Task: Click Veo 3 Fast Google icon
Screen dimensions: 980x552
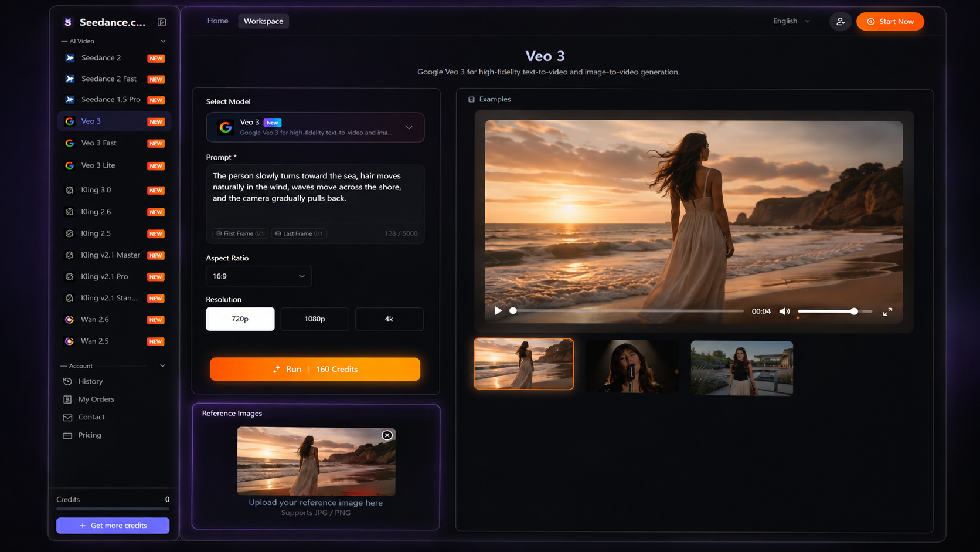Action: click(70, 143)
